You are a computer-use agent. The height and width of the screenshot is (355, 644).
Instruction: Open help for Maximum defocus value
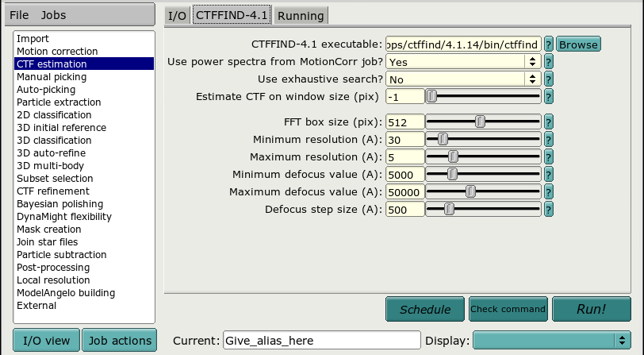tap(548, 191)
